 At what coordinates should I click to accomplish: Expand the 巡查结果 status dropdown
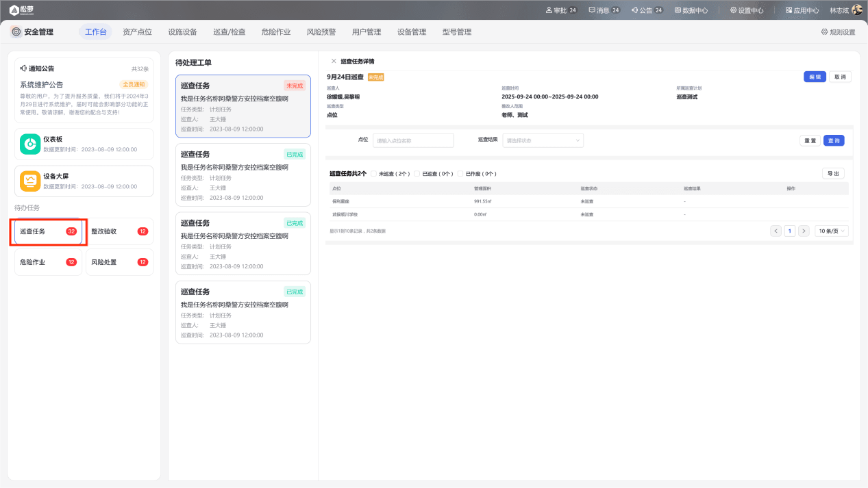(x=543, y=140)
